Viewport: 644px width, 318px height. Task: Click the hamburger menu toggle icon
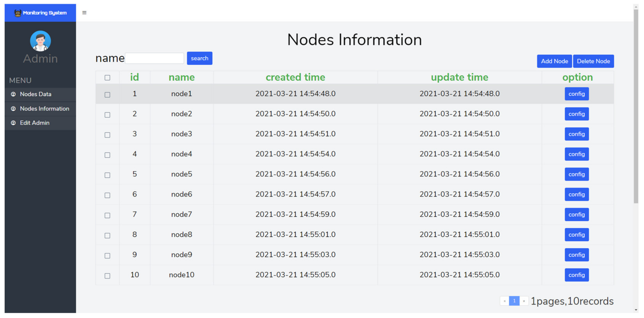(84, 13)
